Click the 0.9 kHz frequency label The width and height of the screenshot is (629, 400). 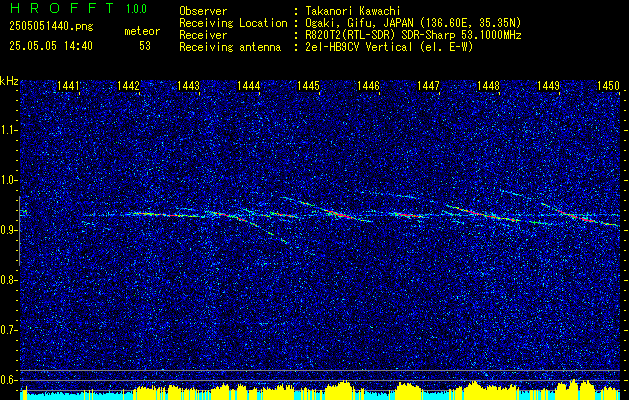click(8, 230)
